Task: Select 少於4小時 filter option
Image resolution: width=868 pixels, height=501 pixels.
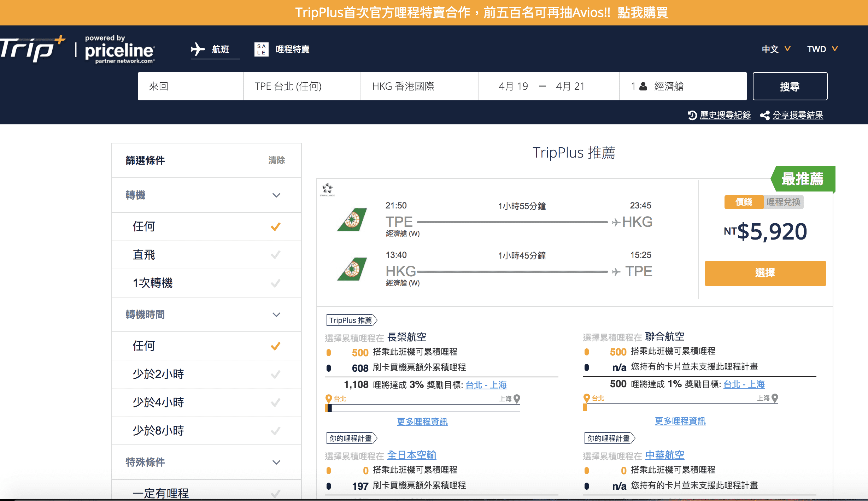Action: point(206,402)
